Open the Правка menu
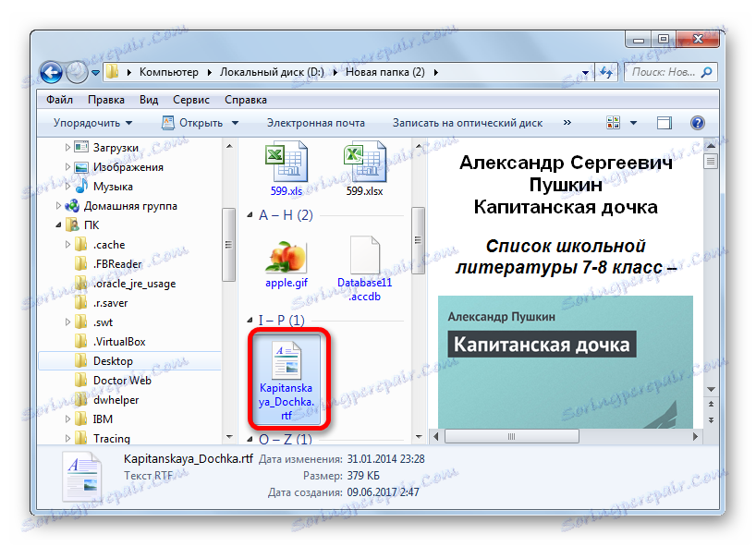The height and width of the screenshot is (546, 756). [106, 100]
